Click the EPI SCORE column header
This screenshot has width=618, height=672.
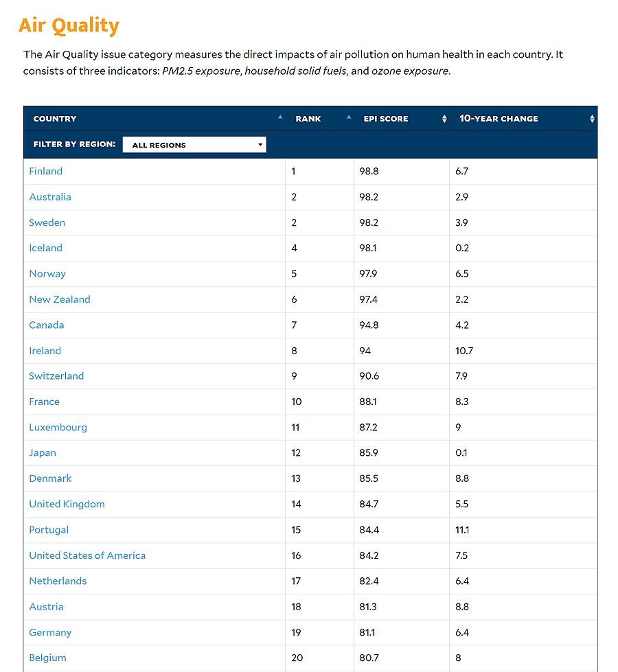pos(386,118)
